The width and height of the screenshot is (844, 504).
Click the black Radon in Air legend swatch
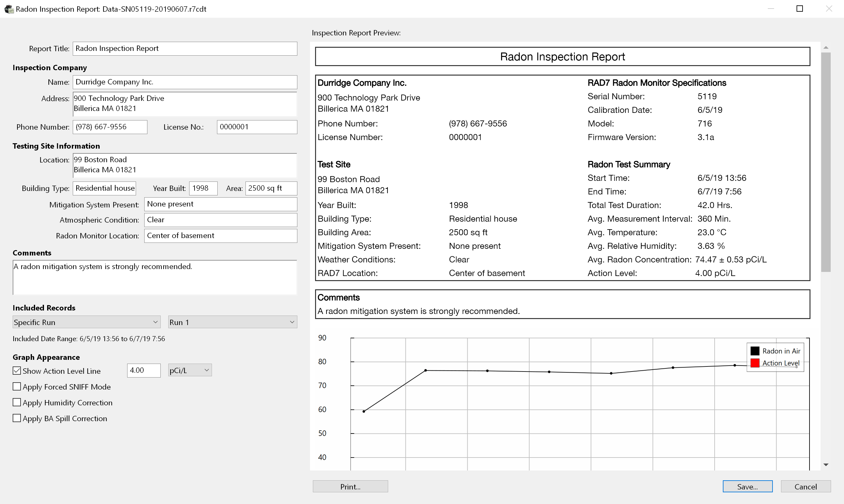point(755,351)
